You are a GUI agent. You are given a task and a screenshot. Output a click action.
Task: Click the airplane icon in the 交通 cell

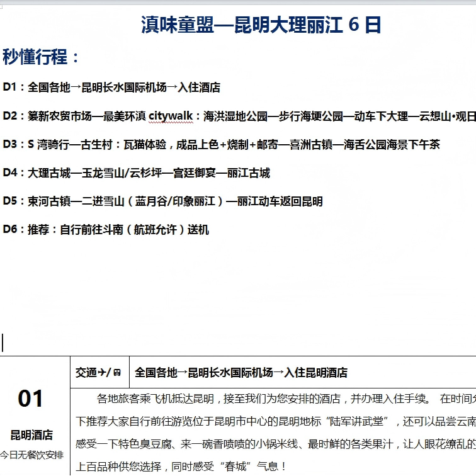103,373
